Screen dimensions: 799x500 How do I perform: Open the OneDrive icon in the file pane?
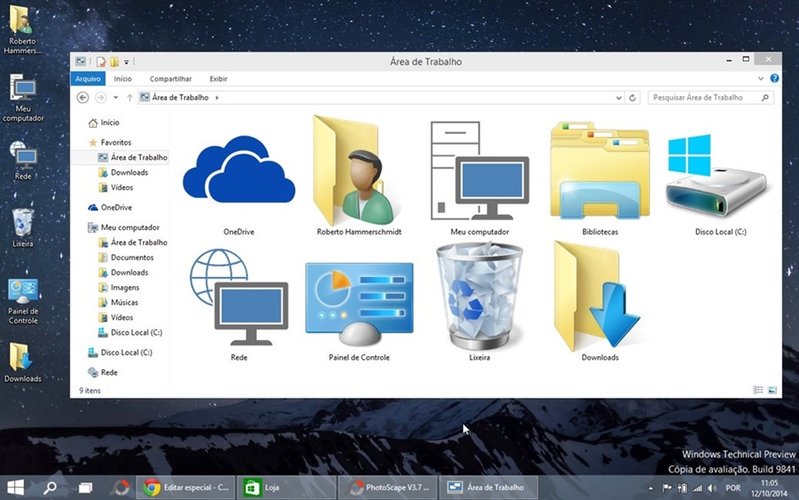(x=239, y=169)
